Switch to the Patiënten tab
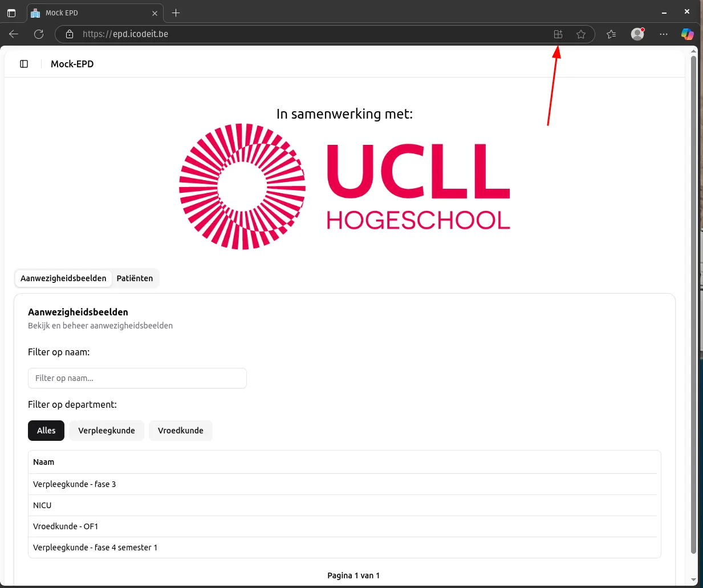 pos(135,278)
